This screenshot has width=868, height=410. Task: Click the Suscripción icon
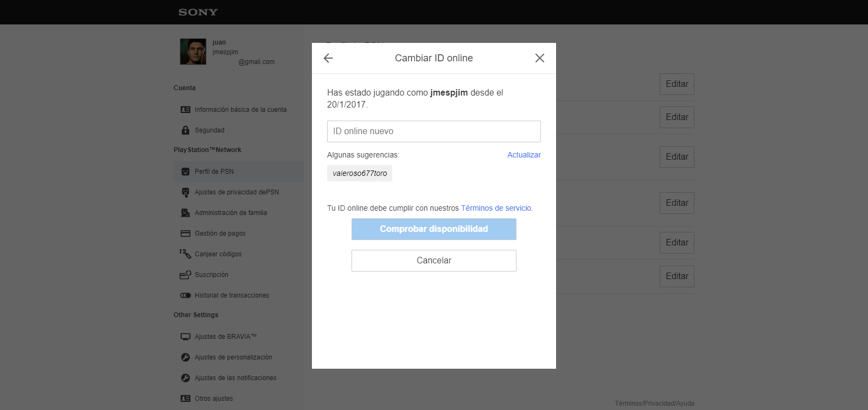186,275
